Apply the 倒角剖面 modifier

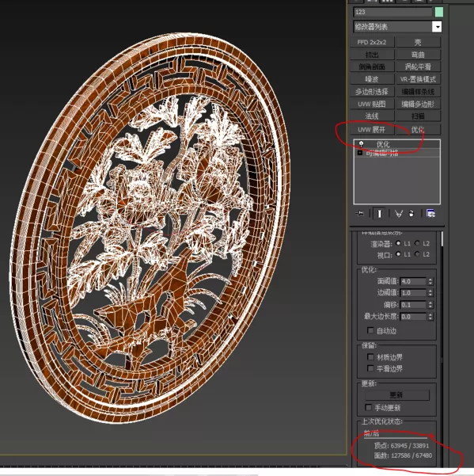372,67
